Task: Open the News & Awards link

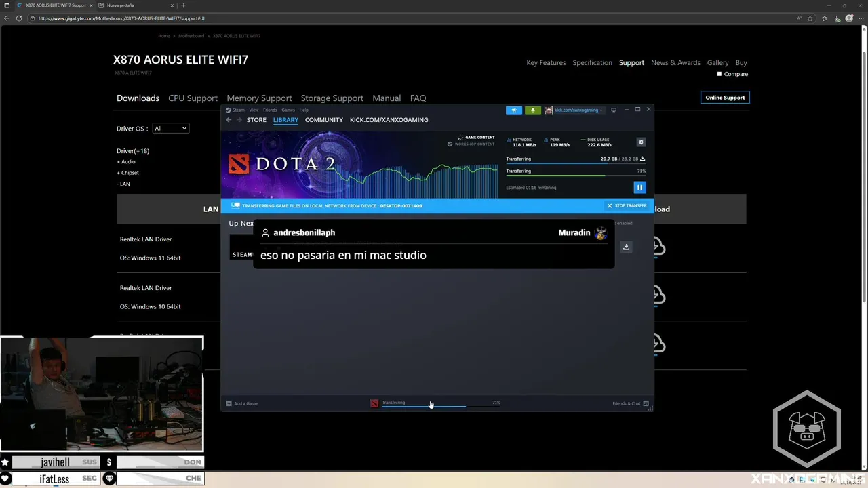Action: (675, 62)
